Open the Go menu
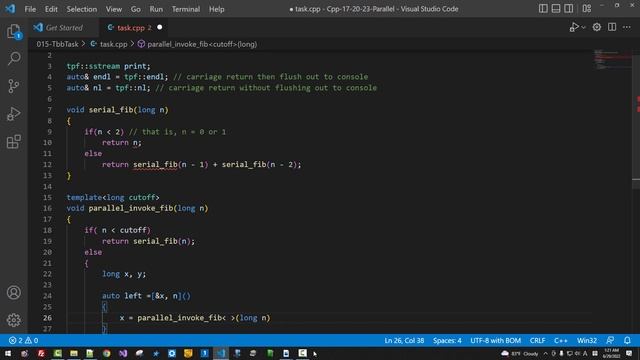Viewport: 640px width, 360px height. point(136,9)
